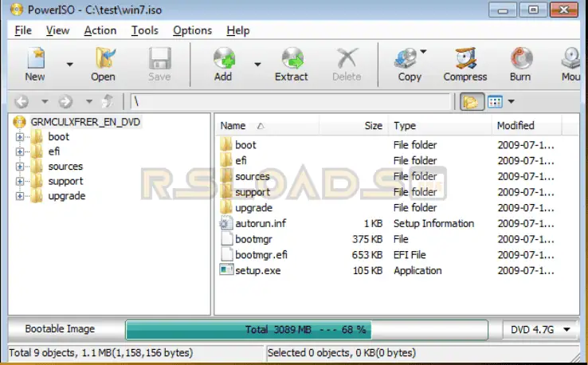
Task: Click the Mount toolbar icon
Action: click(x=571, y=58)
